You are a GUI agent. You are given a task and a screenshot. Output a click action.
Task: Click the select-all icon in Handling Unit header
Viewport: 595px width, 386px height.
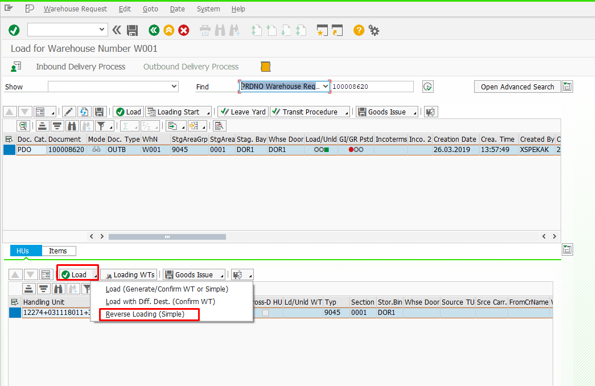tap(14, 302)
